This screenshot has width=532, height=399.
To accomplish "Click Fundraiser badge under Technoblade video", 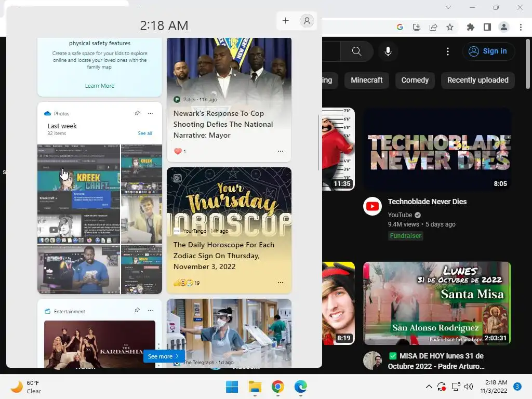I will pyautogui.click(x=405, y=235).
